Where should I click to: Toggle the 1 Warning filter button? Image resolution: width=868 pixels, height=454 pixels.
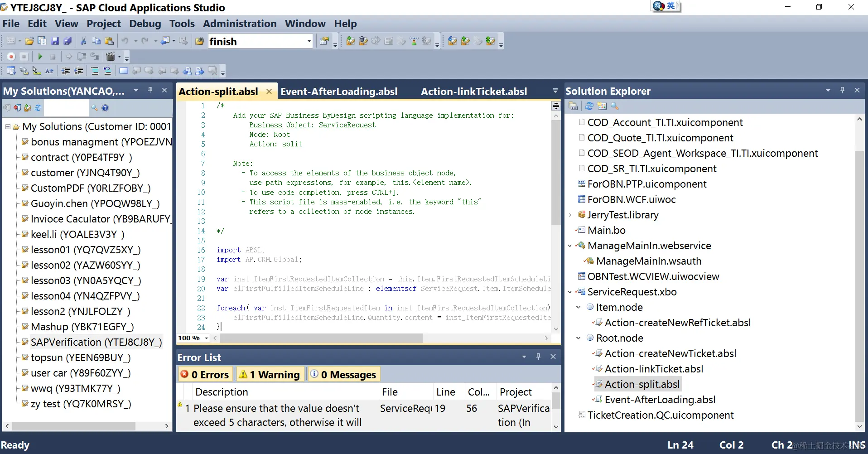[x=270, y=375]
